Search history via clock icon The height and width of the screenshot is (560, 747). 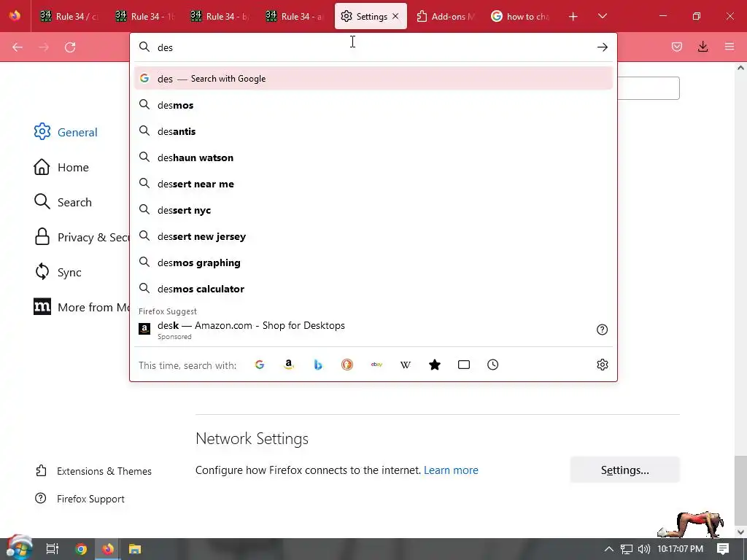point(492,365)
